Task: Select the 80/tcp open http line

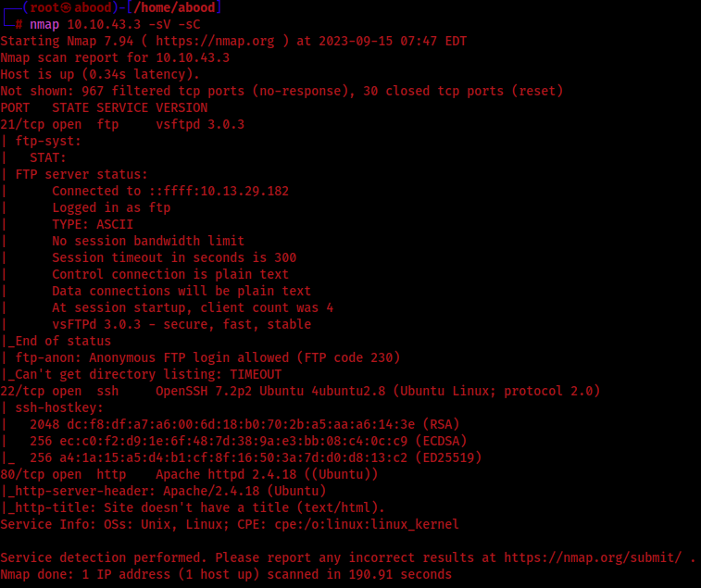Action: click(189, 474)
